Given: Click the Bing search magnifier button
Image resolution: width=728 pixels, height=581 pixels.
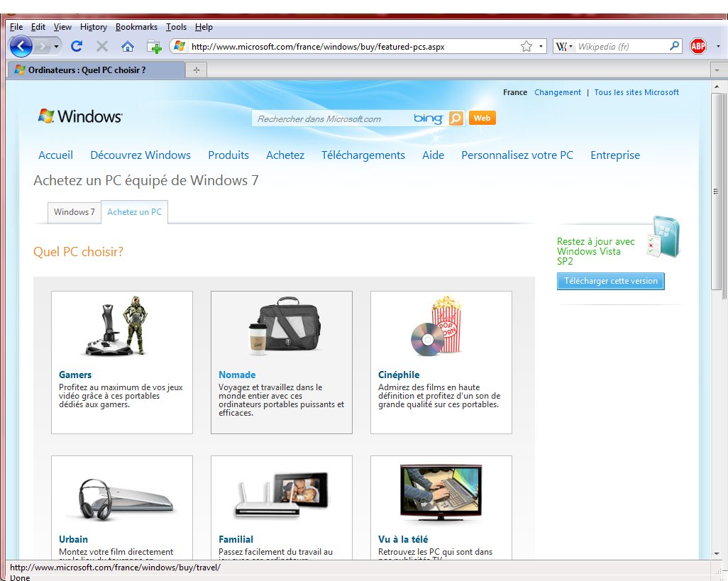Looking at the screenshot, I should pos(456,118).
